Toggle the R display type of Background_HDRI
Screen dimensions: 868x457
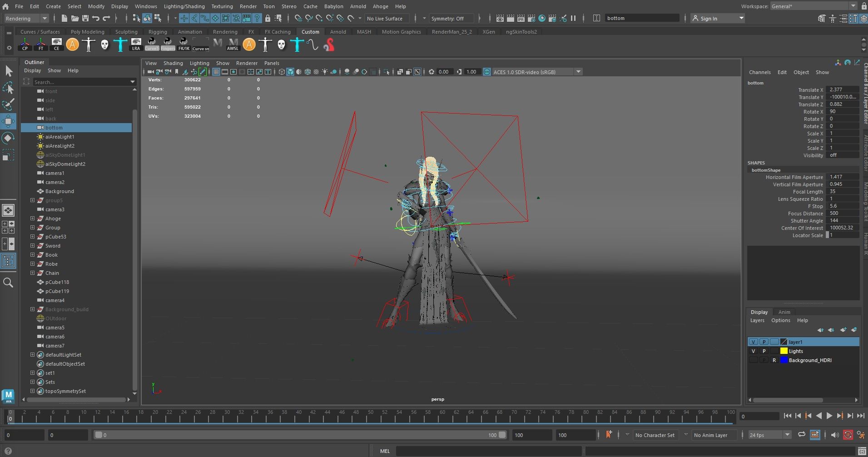tap(774, 360)
